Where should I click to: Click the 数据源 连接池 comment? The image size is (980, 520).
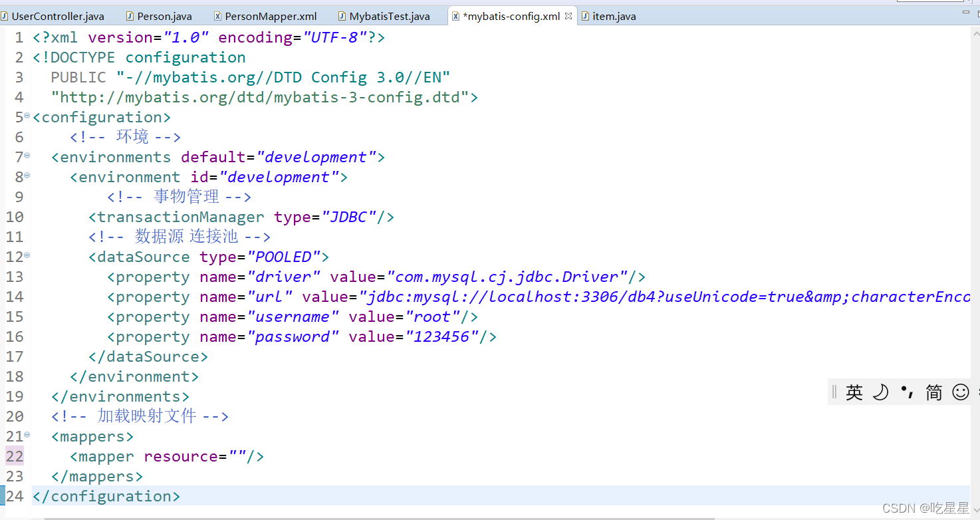click(179, 237)
